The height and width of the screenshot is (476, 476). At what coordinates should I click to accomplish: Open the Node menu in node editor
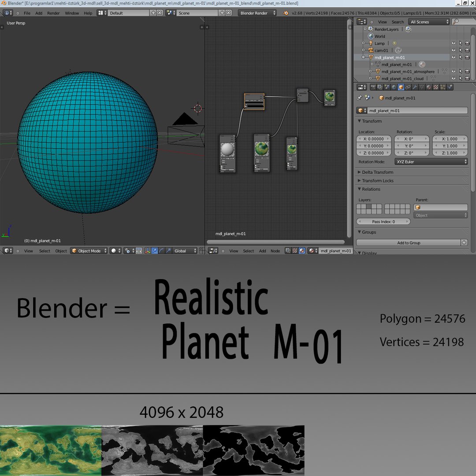point(275,251)
